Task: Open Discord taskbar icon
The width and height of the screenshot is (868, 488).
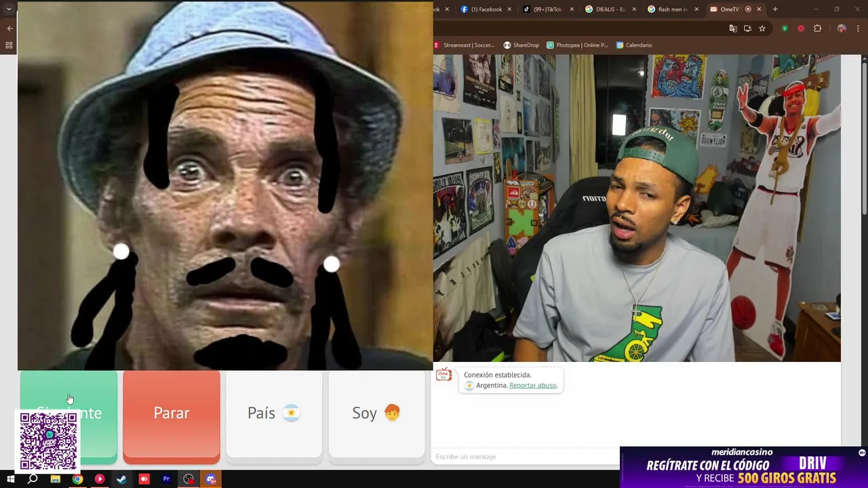Action: tap(211, 479)
